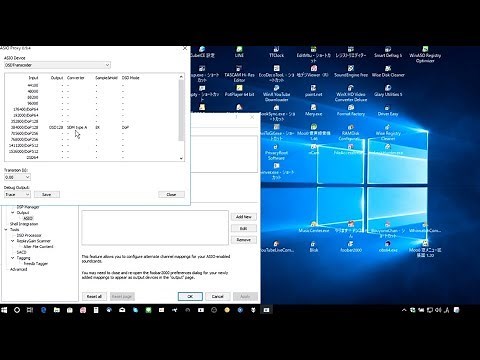Click DSD Mode column header

(131, 78)
